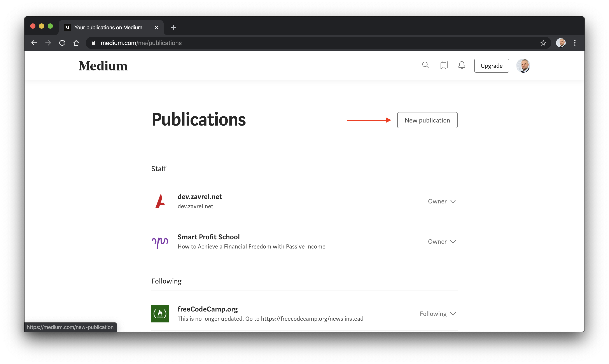This screenshot has width=609, height=364.
Task: Click the browser forward arrow
Action: [48, 43]
